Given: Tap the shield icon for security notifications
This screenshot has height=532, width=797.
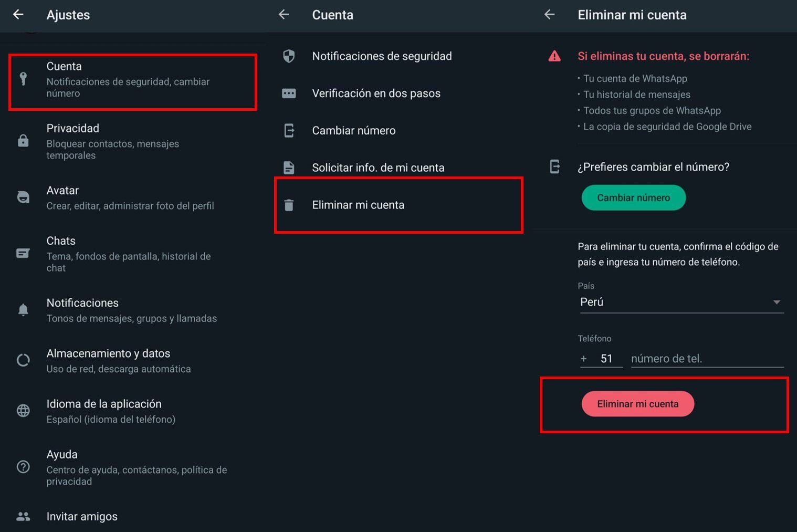Looking at the screenshot, I should 289,56.
